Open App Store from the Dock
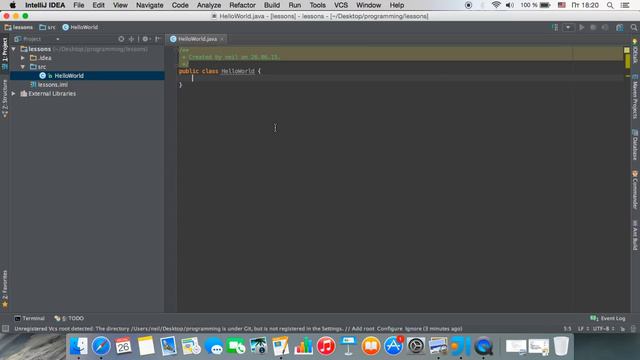 393,346
